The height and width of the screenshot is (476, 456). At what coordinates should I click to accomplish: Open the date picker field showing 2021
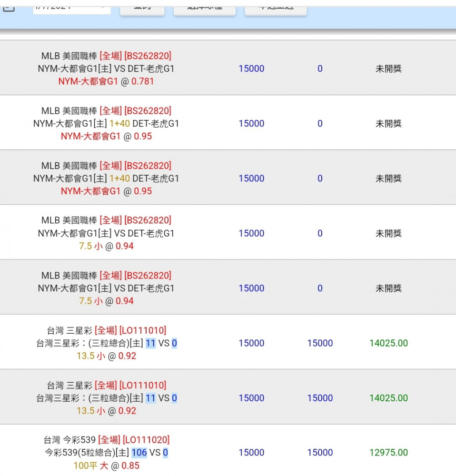72,9
